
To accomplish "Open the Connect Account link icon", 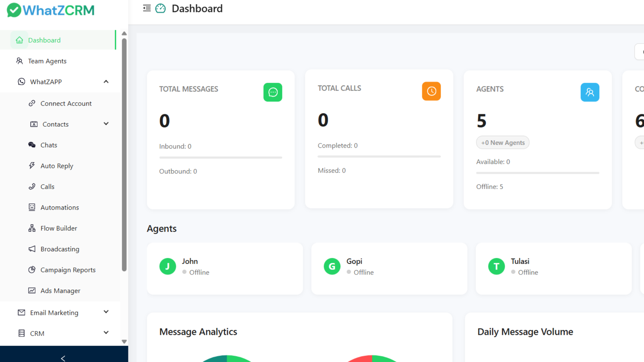I will point(32,103).
